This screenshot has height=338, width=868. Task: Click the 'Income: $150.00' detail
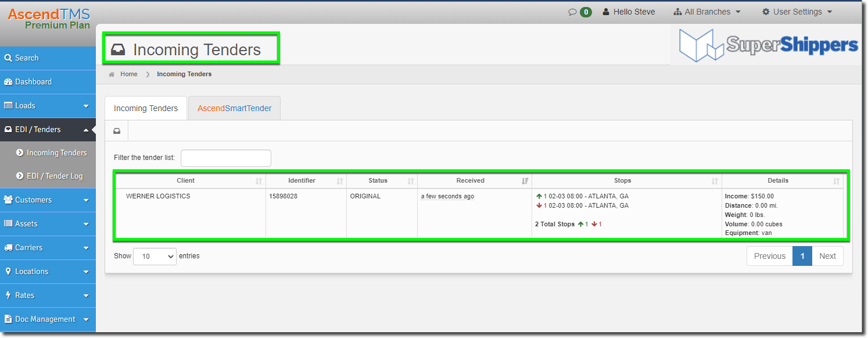749,197
